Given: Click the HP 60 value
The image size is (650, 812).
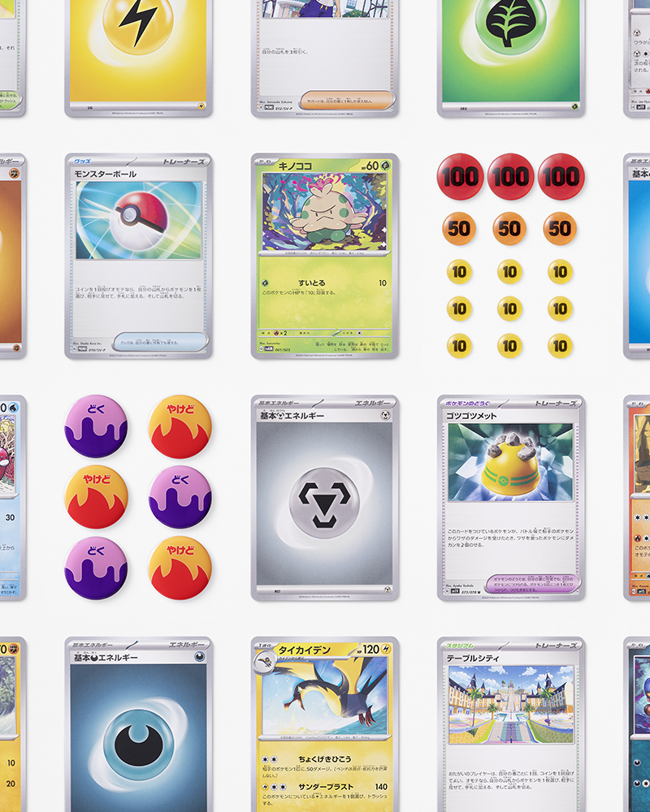Looking at the screenshot, I should pyautogui.click(x=372, y=166).
